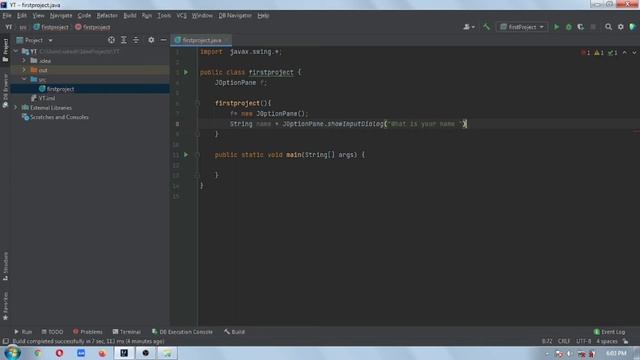Open the Build menu

[x=130, y=16]
